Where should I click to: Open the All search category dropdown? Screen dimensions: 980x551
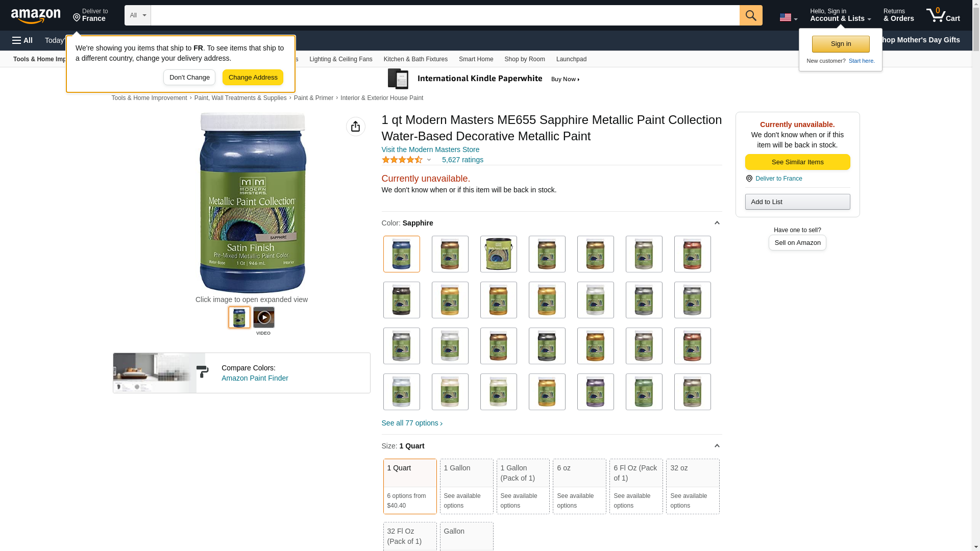pyautogui.click(x=137, y=15)
